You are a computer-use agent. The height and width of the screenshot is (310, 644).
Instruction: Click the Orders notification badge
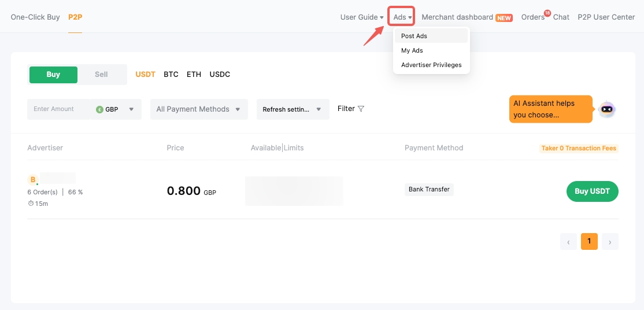(547, 13)
